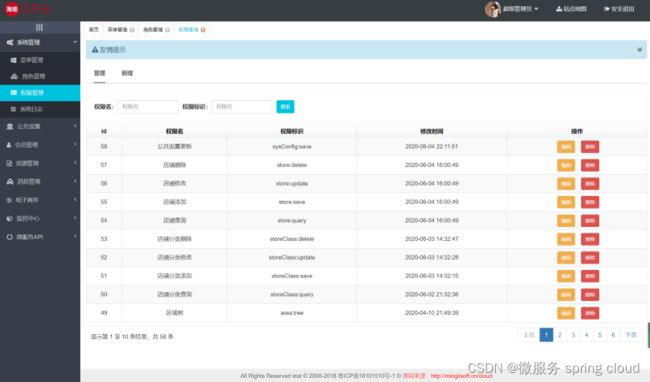
Task: Expand the 电子商务 sidebar group arrow
Action: [x=75, y=200]
